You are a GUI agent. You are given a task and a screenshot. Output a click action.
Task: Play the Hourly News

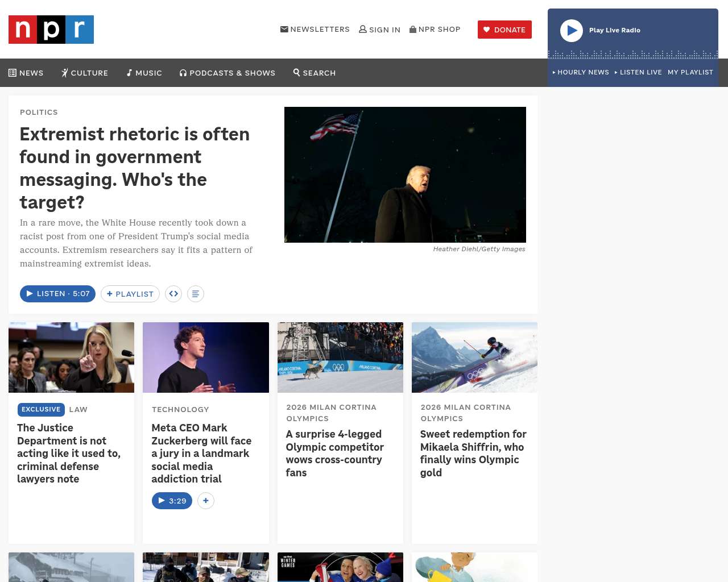pos(581,72)
